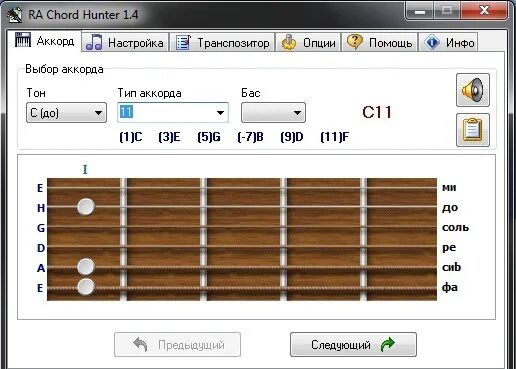Click the Тип аккорда field with value 11
The image size is (516, 369).
coord(173,112)
